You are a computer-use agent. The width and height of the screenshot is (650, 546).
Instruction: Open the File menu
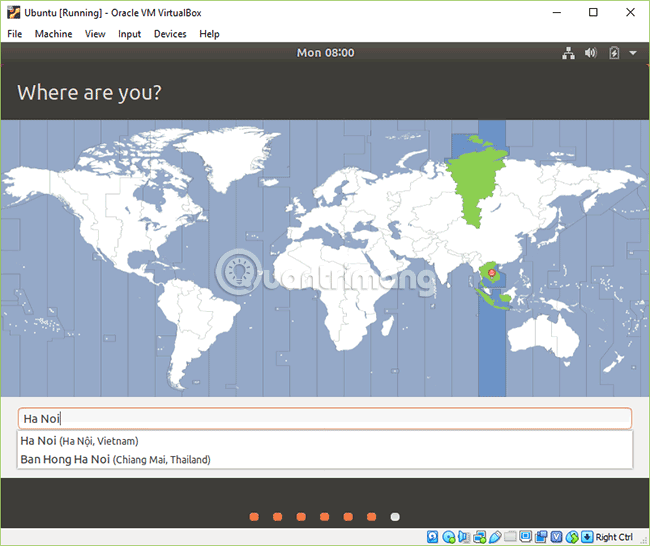coord(15,34)
